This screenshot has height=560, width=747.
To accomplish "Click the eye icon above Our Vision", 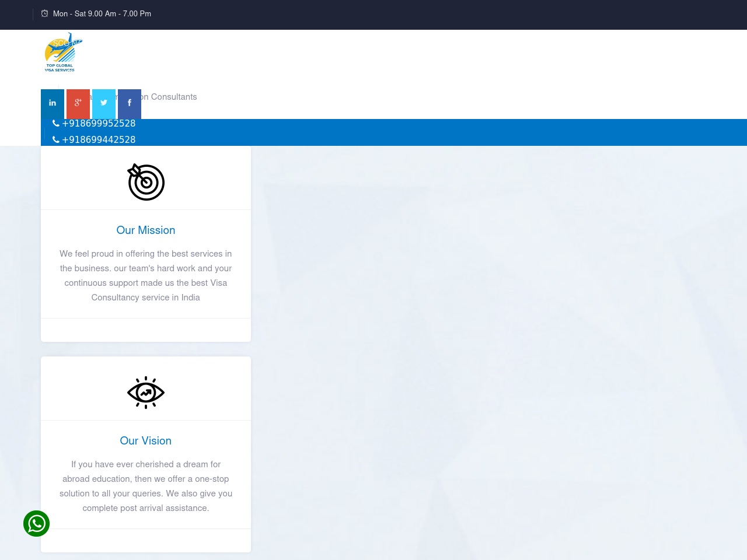I will pyautogui.click(x=146, y=393).
